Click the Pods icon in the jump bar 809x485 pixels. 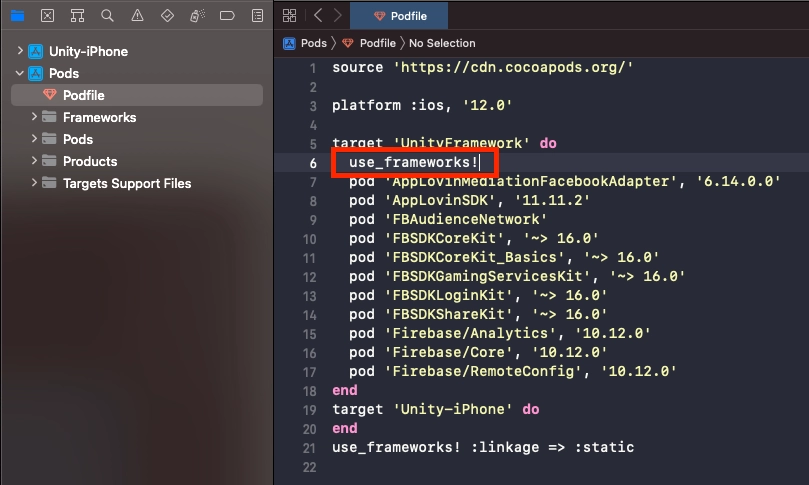289,43
